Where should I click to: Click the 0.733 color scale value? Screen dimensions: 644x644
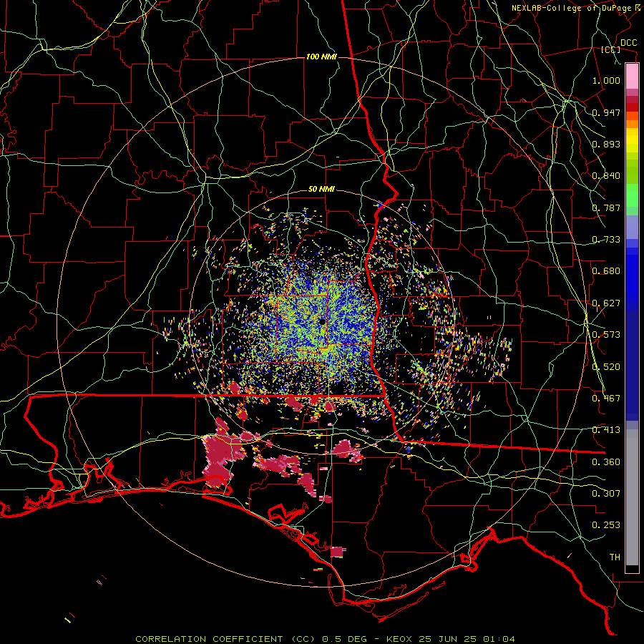606,240
